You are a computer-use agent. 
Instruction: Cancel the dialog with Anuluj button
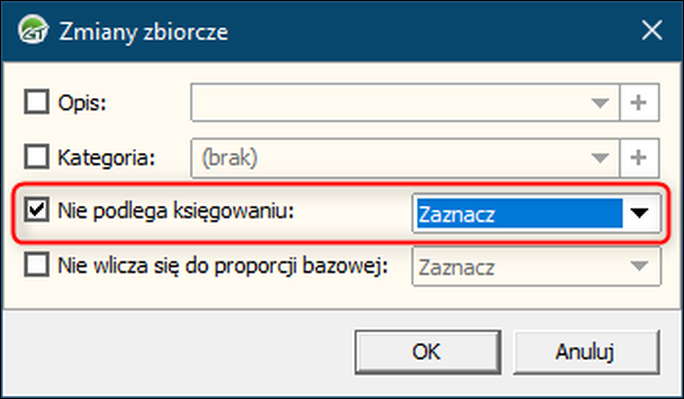tap(586, 352)
